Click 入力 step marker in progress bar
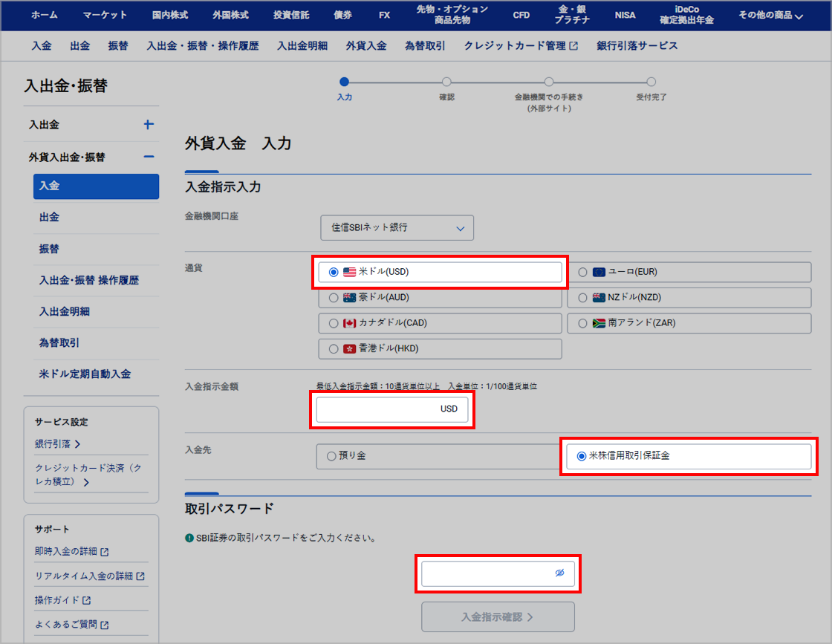 345,82
